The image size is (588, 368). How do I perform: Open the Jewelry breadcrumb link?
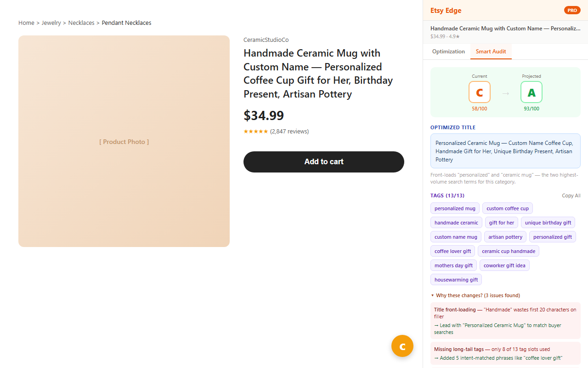51,23
